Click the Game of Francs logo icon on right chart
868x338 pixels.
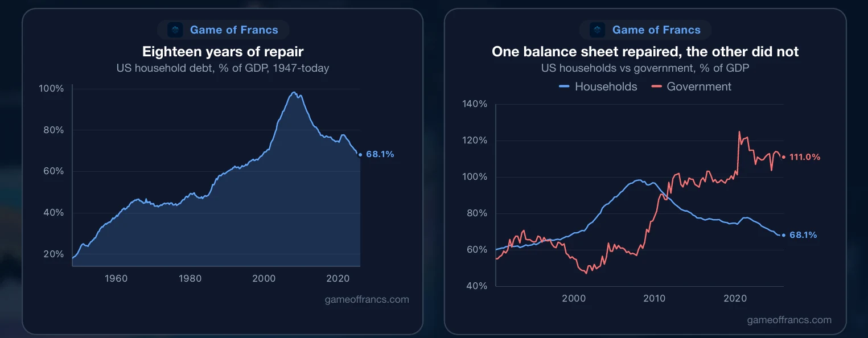(598, 30)
